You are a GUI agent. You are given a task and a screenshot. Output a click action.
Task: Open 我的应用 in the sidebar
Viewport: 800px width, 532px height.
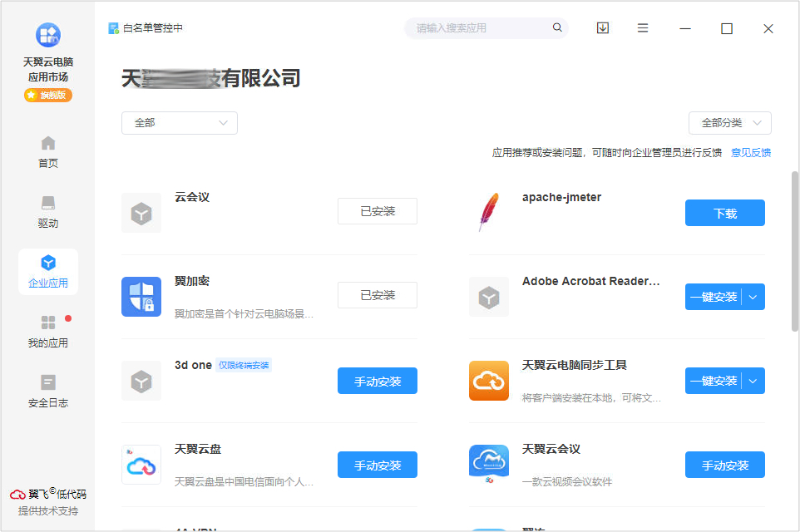(x=48, y=332)
